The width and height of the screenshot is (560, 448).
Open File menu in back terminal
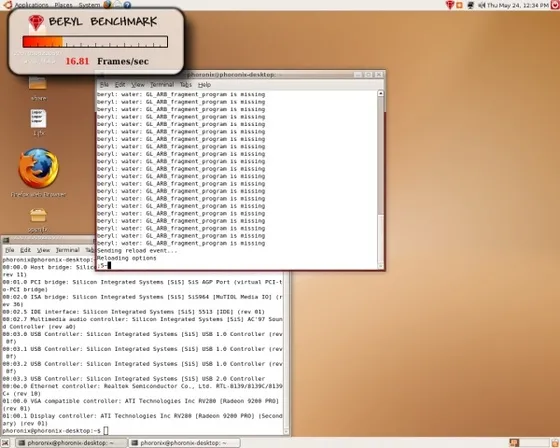point(10,250)
